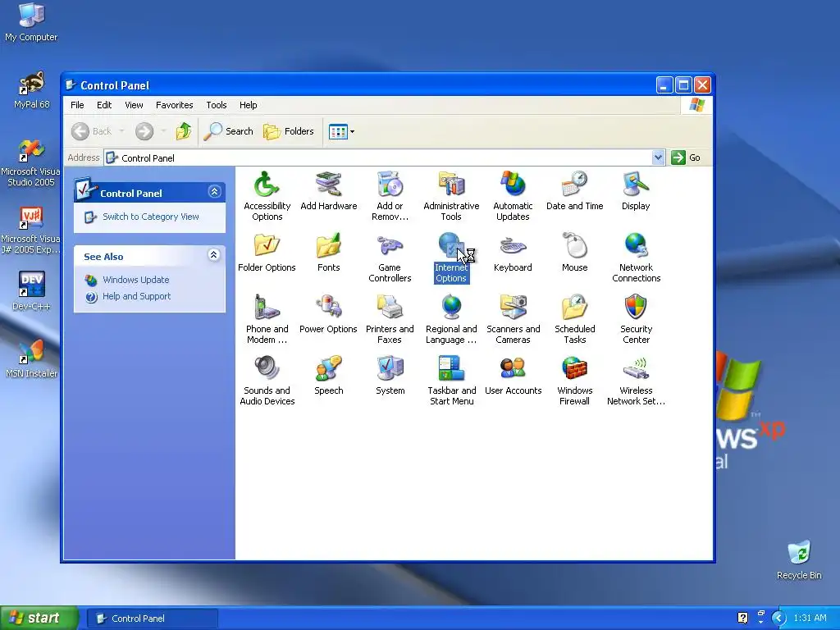Image resolution: width=840 pixels, height=630 pixels.
Task: Select Windows Firewall icon
Action: pyautogui.click(x=574, y=370)
